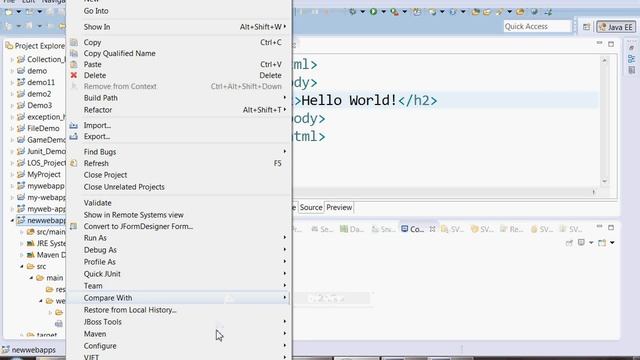Select the Project Explorer view tab
This screenshot has width=640, height=360.
coord(35,46)
